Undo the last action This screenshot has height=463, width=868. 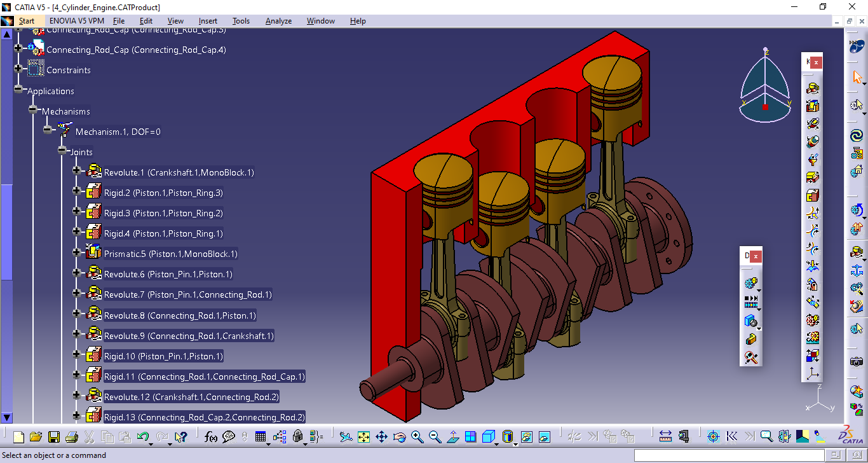(x=142, y=437)
